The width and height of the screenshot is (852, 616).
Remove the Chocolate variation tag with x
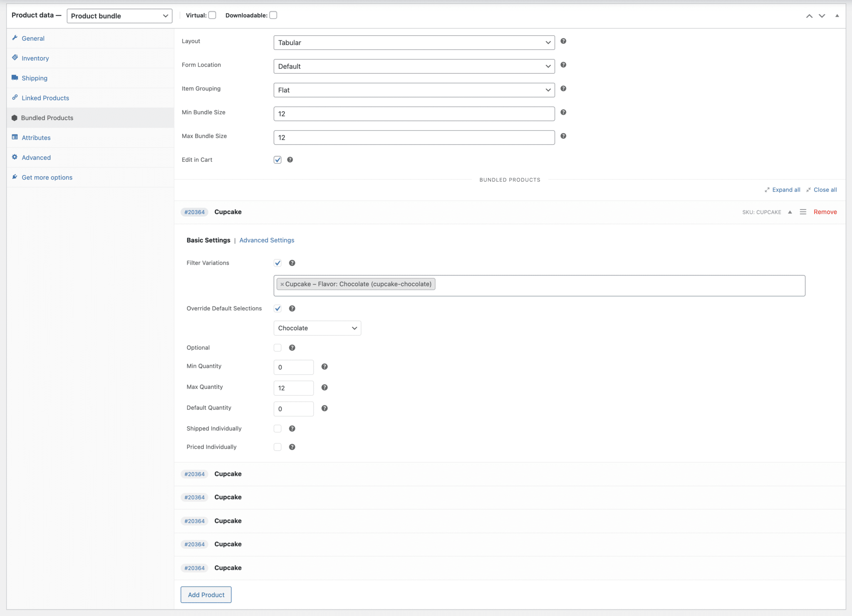282,284
